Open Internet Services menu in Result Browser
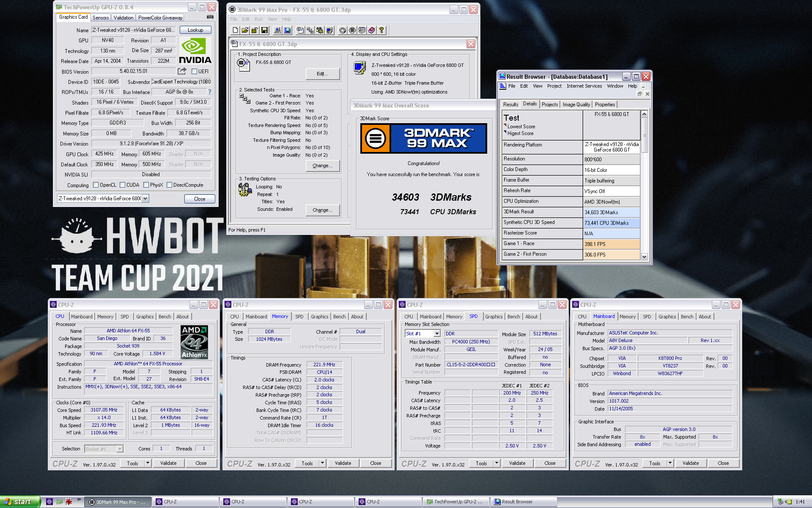Image resolution: width=812 pixels, height=508 pixels. [584, 86]
